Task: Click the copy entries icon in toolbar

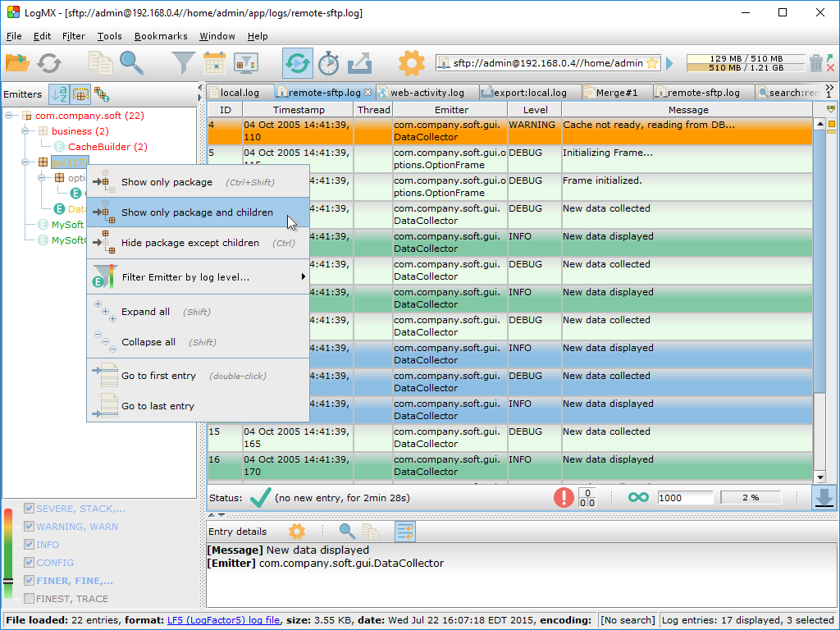Action: (x=100, y=63)
